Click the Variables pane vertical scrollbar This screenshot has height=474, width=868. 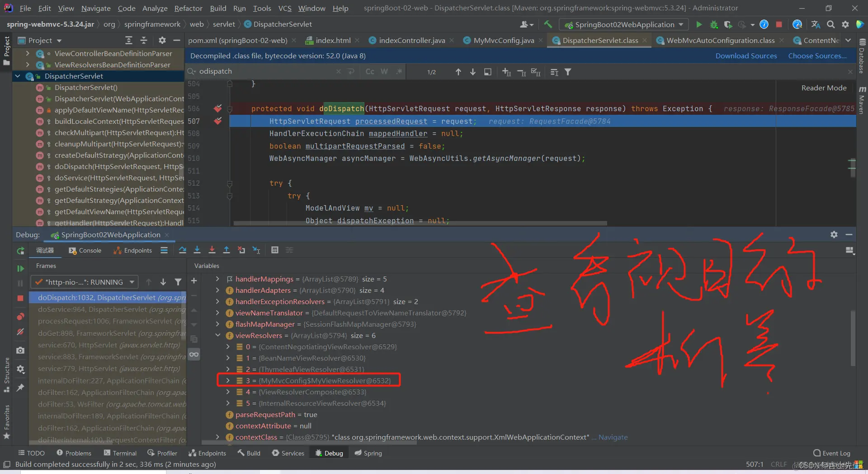point(853,338)
